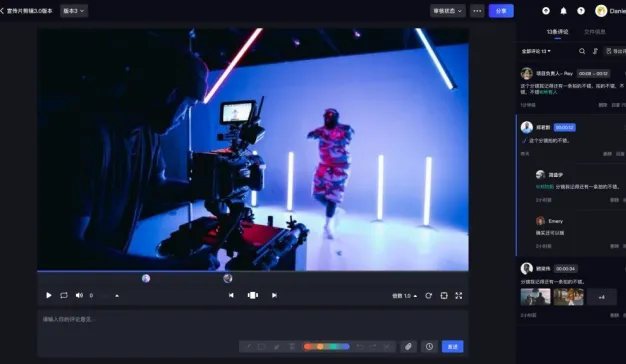Open the +4 more attachments tile

pos(602,297)
